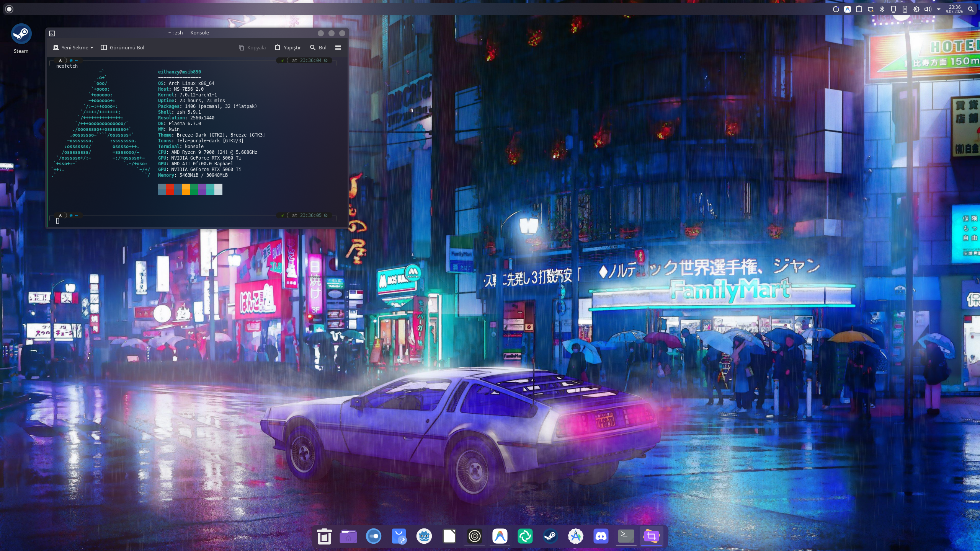Select the Spectacle screenshot tool in dock
Image resolution: width=980 pixels, height=551 pixels.
tap(652, 536)
